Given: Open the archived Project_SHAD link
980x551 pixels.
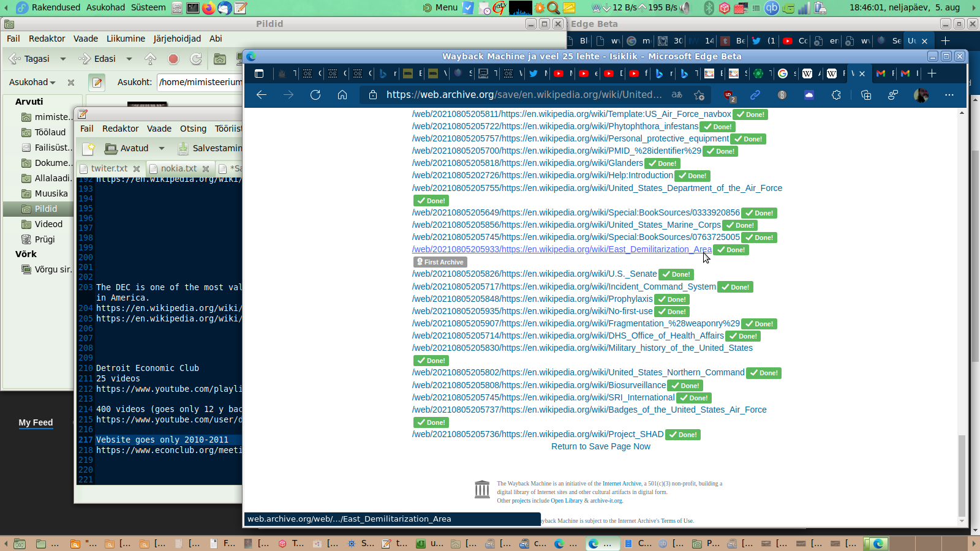Looking at the screenshot, I should pos(538,434).
